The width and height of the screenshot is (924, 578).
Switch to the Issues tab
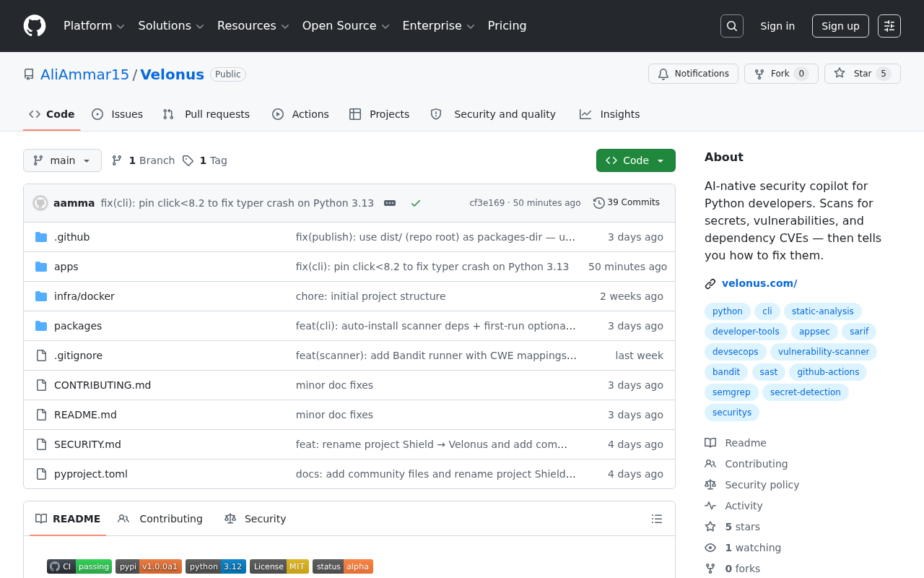tap(118, 114)
